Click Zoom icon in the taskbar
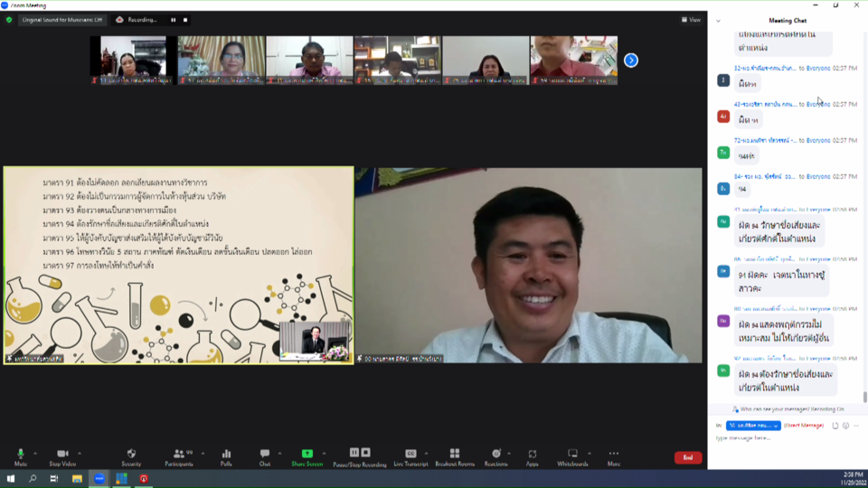Screen dimensions: 868x488 99,479
